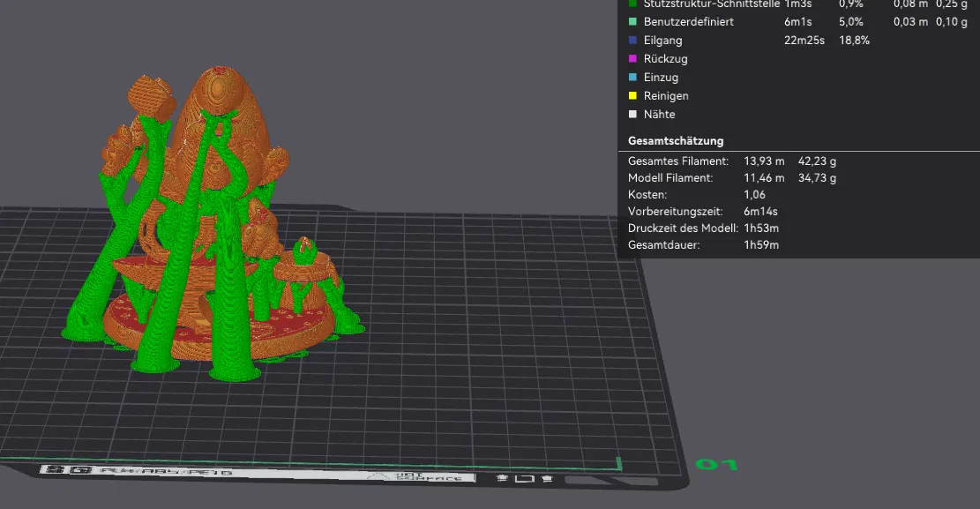Click the model print time 1h53m
Image resolution: width=980 pixels, height=509 pixels.
pyautogui.click(x=761, y=228)
